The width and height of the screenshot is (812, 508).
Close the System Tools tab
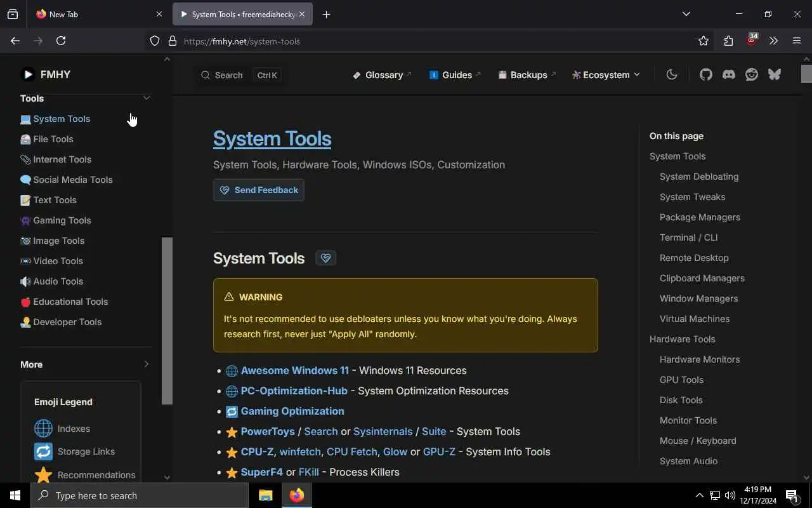pos(302,14)
